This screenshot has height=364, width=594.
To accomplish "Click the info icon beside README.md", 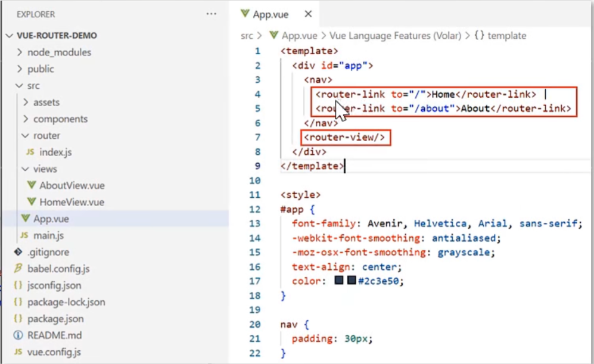I will (18, 335).
